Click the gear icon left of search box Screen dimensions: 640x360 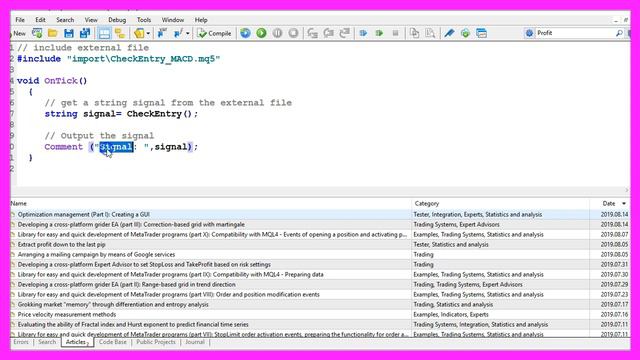[x=529, y=33]
